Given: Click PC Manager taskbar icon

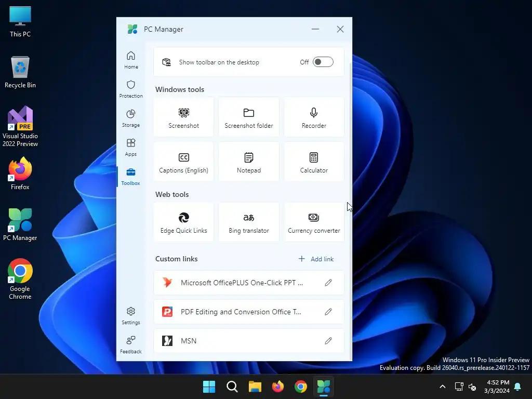Looking at the screenshot, I should point(324,387).
